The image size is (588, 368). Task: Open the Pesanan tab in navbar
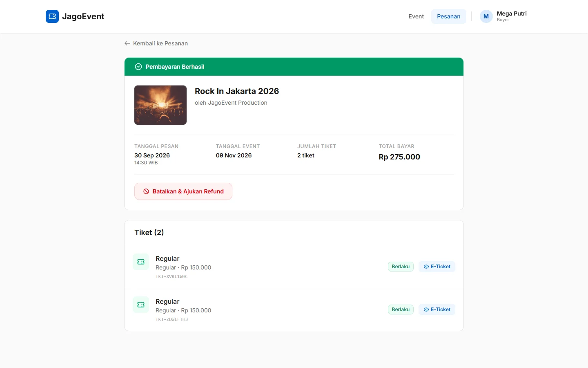pyautogui.click(x=449, y=16)
